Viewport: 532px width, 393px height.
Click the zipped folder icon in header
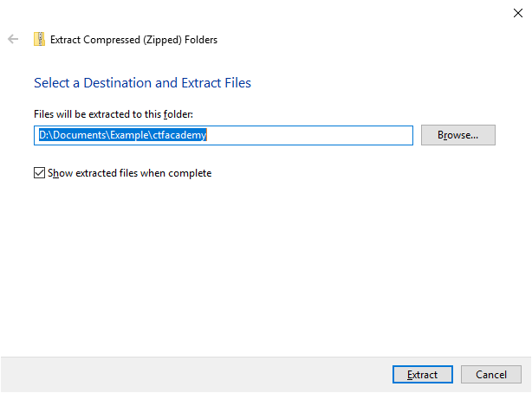[39, 39]
